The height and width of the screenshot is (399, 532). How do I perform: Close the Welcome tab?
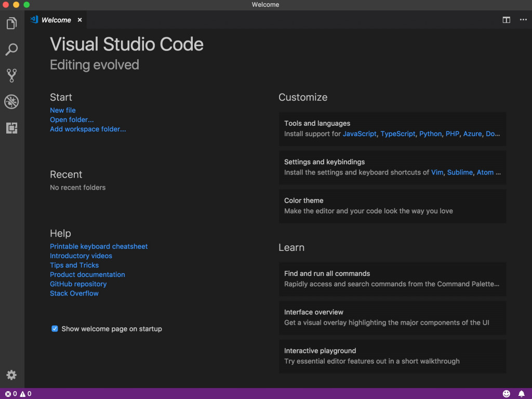click(x=79, y=20)
